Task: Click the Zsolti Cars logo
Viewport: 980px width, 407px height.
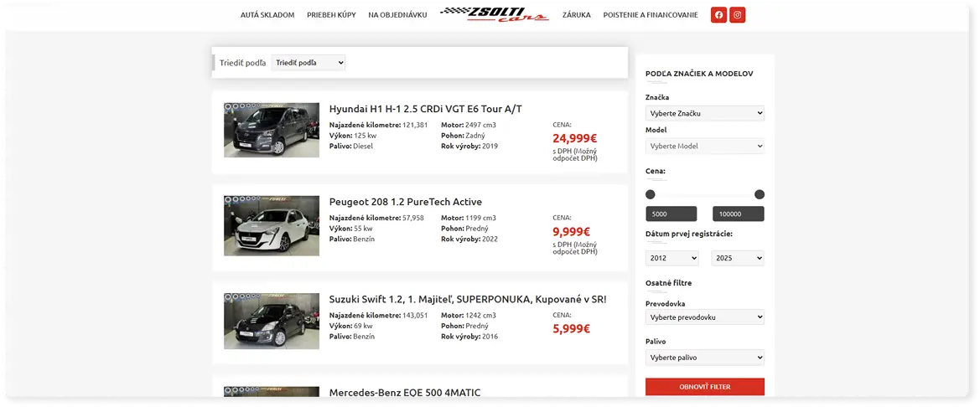Action: coord(495,14)
